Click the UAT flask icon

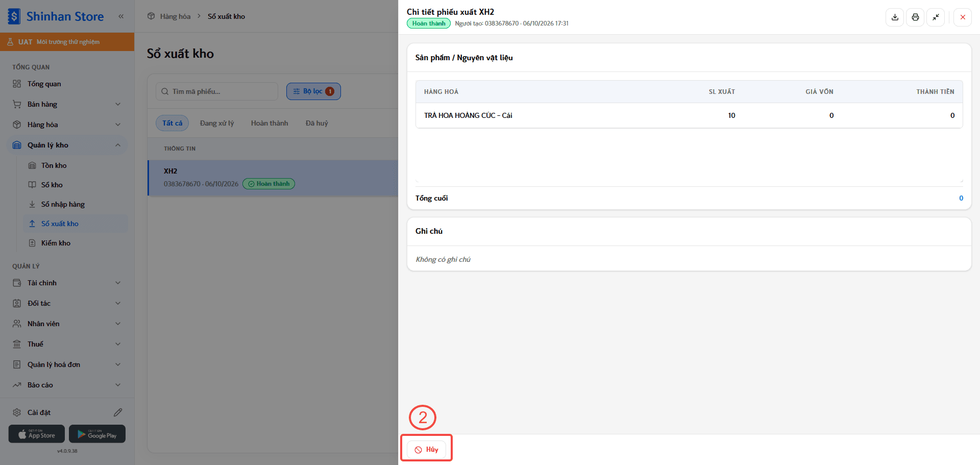coord(10,42)
